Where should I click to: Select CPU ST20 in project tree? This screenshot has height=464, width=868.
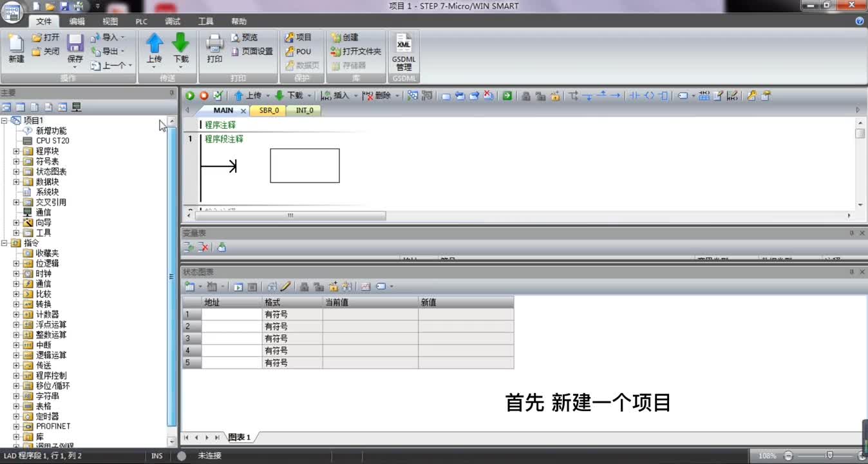53,140
